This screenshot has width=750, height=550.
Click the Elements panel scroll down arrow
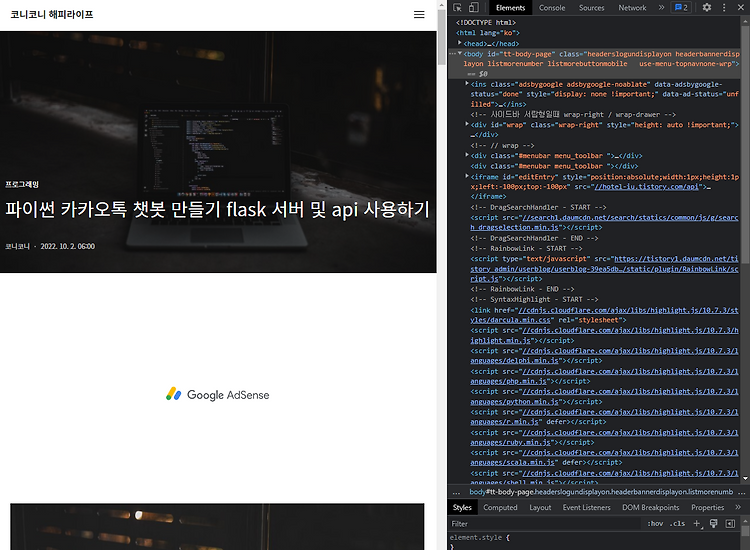pos(745,478)
